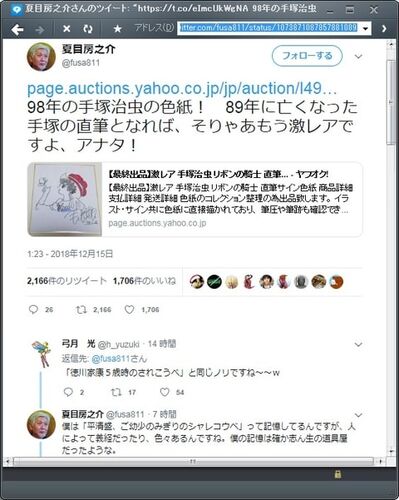Screen dimensions: 399x500
Task: Stop loading with the X toolbar icon
Action: coord(67,29)
